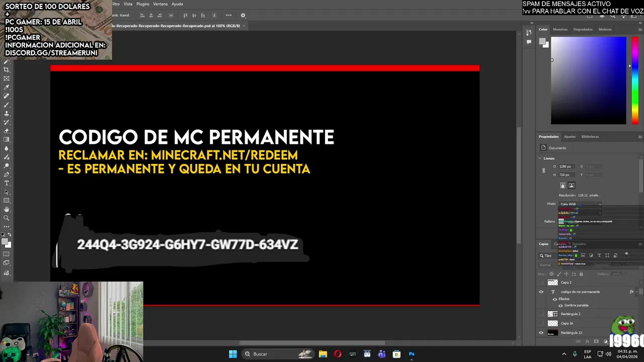
Task: Switch to the Ajustes tab
Action: coord(570,137)
